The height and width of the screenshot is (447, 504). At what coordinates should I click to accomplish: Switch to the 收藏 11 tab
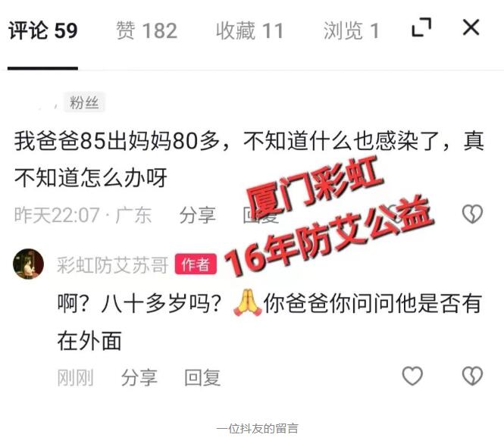tap(249, 31)
